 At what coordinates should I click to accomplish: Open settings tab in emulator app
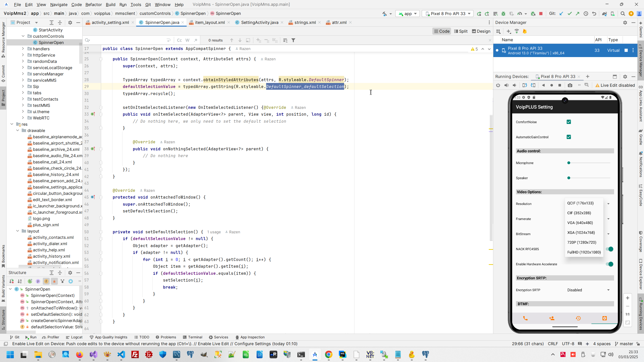[x=605, y=318]
